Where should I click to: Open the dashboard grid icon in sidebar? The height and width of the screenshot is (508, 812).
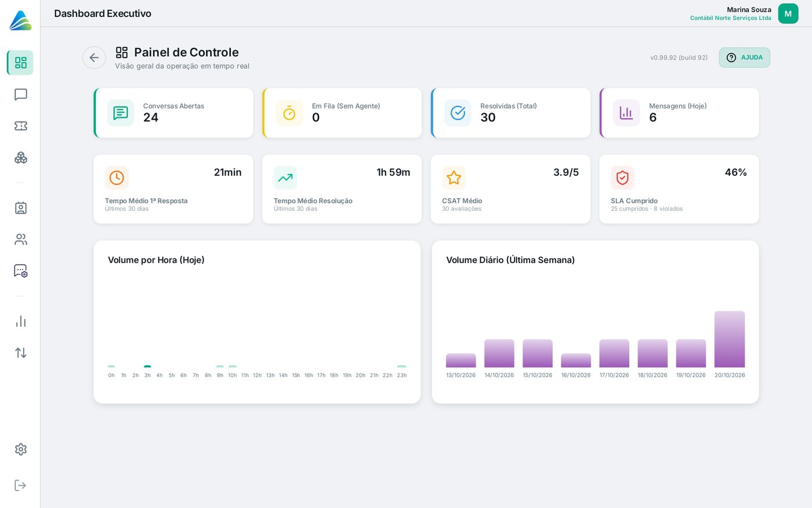(x=20, y=63)
